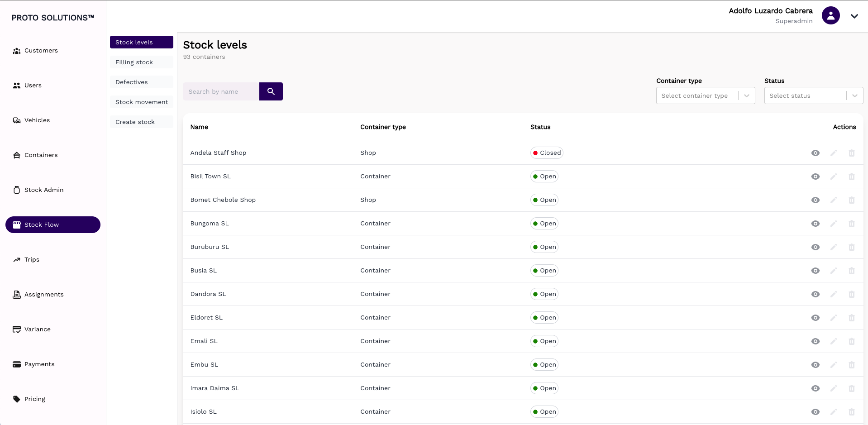Click the Bomet Chebole Shop name
This screenshot has height=425, width=868.
(x=223, y=200)
